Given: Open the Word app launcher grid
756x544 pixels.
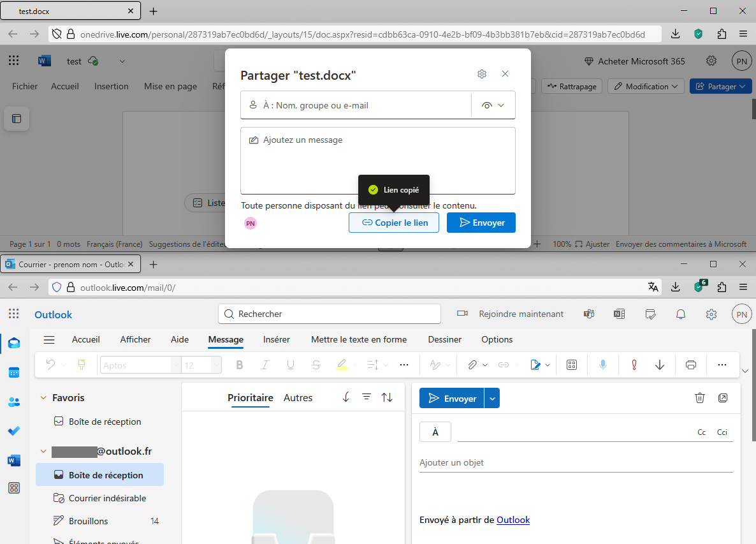Looking at the screenshot, I should 13,61.
